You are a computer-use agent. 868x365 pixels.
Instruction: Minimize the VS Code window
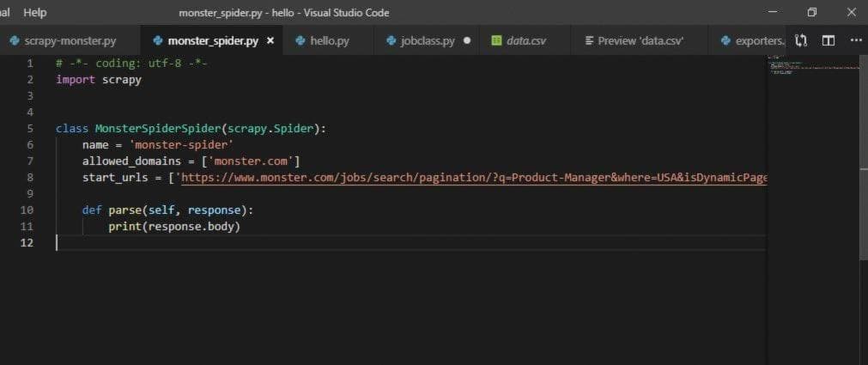pyautogui.click(x=774, y=12)
